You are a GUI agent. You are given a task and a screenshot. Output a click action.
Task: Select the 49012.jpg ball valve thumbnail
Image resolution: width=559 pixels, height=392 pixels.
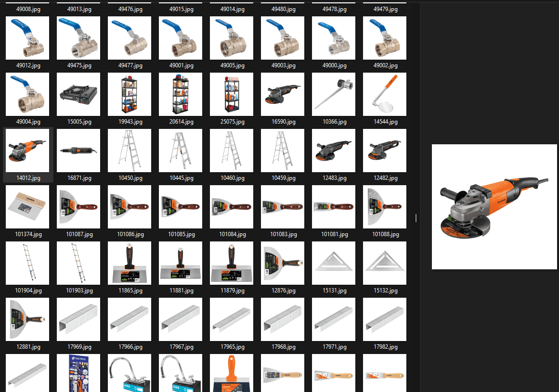27,38
